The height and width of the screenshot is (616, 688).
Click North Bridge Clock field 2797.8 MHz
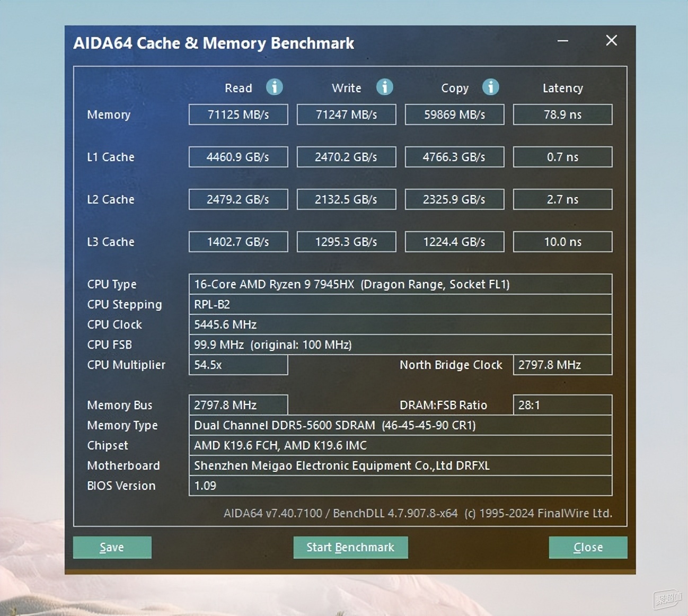[563, 365]
